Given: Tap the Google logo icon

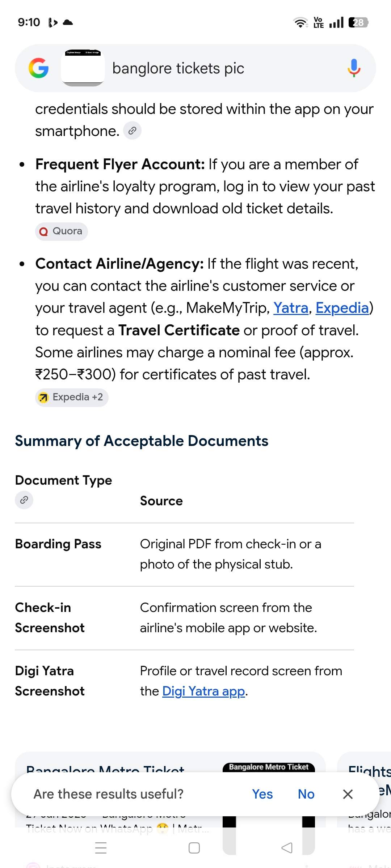Looking at the screenshot, I should coord(38,68).
